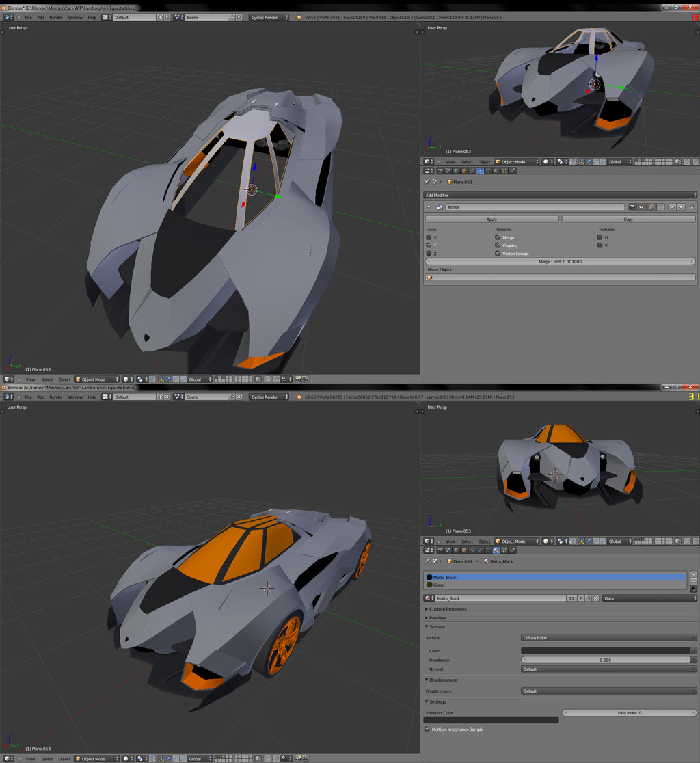
Task: Move Mirror modifier up in stack
Action: coord(672,207)
